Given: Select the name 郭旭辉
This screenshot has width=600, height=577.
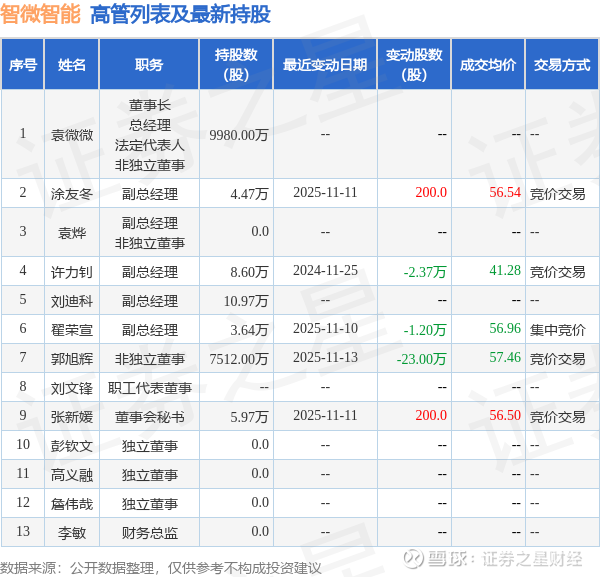Looking at the screenshot, I should [72, 359].
